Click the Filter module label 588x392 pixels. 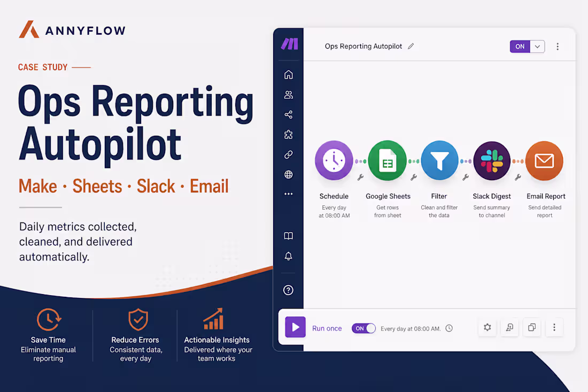(x=439, y=196)
